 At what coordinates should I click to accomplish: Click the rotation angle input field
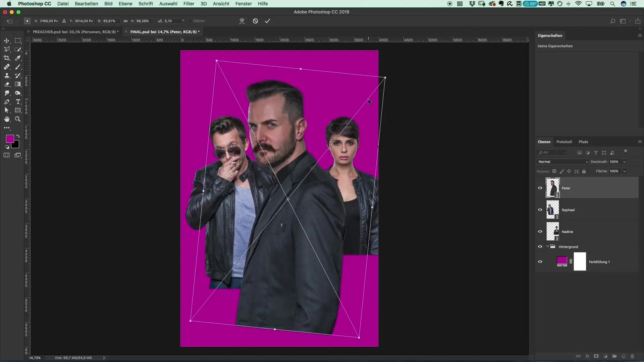pos(172,21)
